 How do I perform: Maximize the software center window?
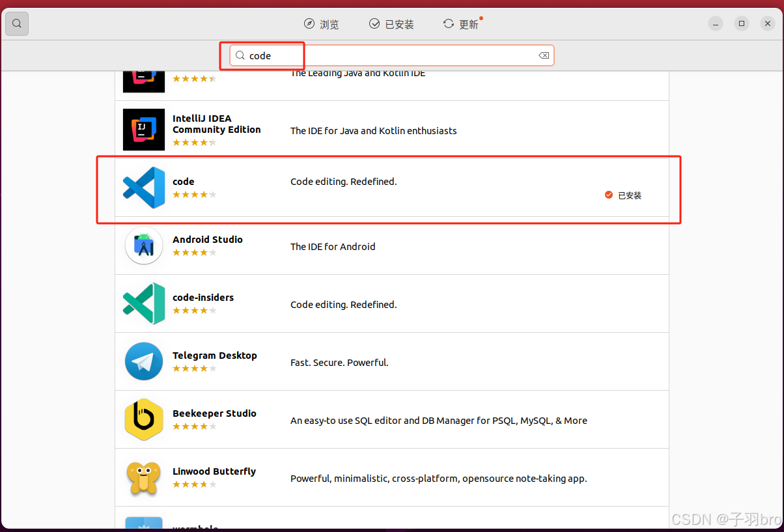point(742,24)
